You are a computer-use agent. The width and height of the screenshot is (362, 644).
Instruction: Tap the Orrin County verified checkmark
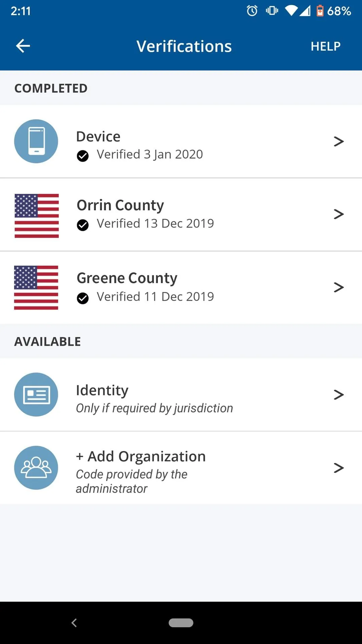tap(83, 225)
